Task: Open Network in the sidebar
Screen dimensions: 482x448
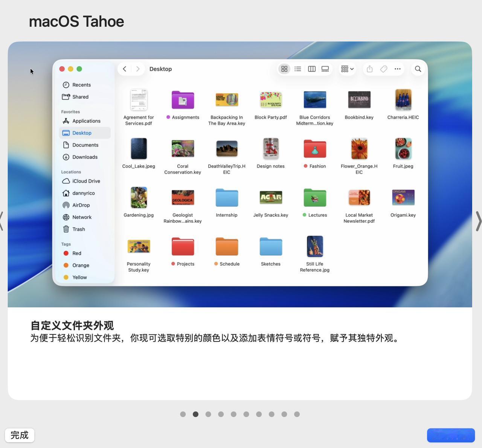Action: pyautogui.click(x=85, y=217)
